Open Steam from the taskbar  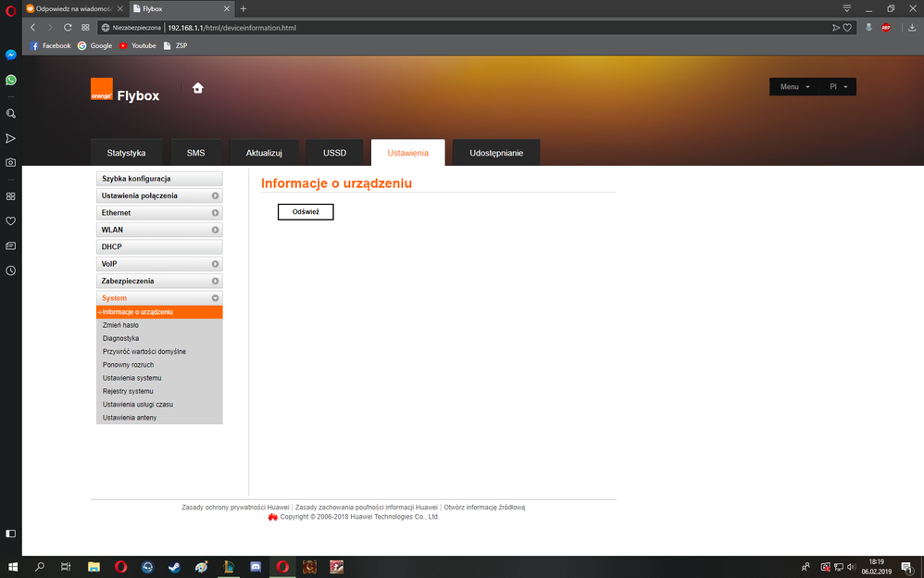(x=174, y=567)
